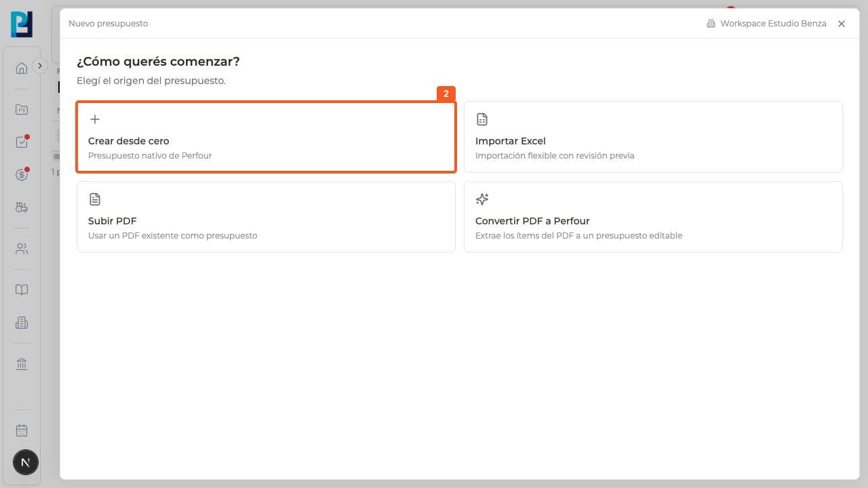The width and height of the screenshot is (868, 488).
Task: Open the people icon in the sidebar
Action: pos(22,249)
